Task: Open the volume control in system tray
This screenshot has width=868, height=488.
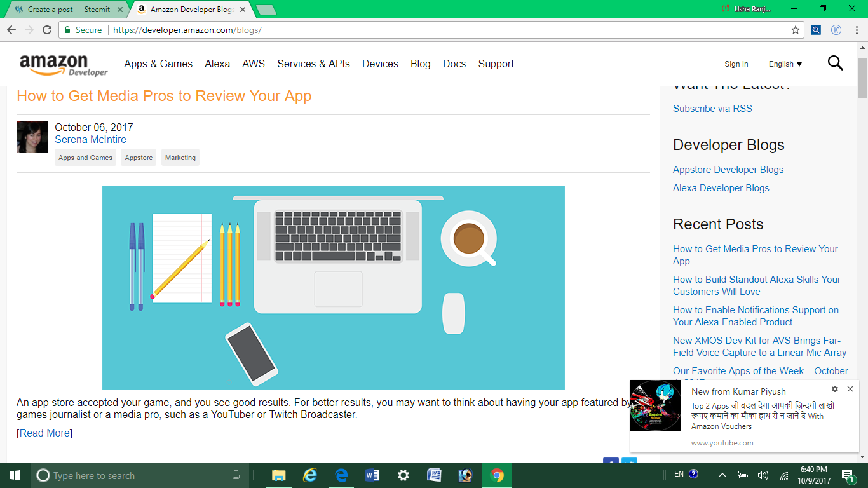Action: click(x=763, y=475)
